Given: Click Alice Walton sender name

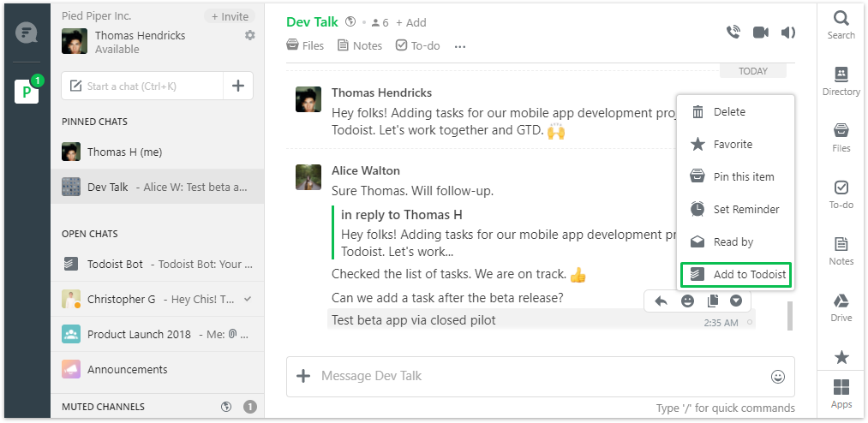Looking at the screenshot, I should click(365, 171).
